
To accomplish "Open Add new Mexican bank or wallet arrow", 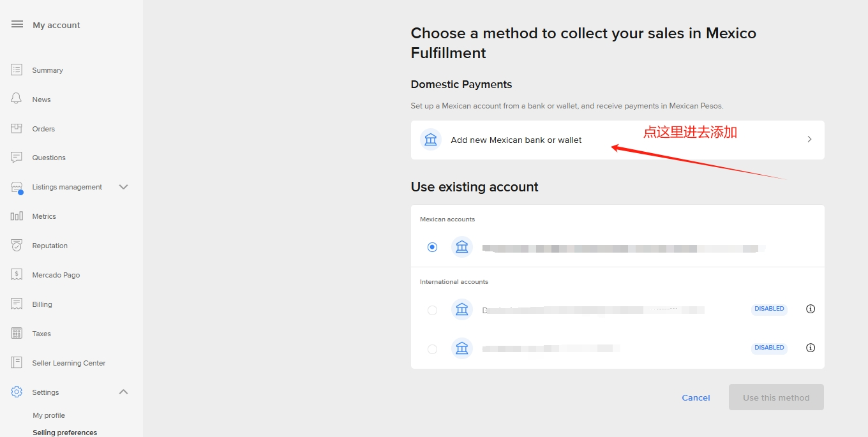I will 809,139.
